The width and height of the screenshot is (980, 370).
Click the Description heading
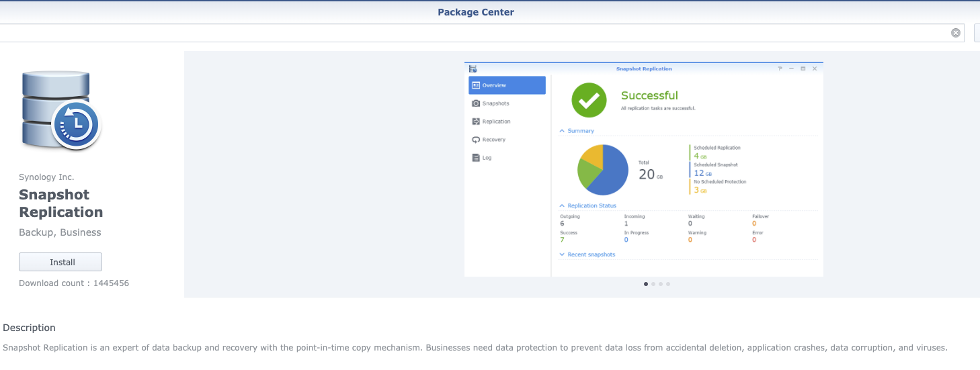[29, 328]
